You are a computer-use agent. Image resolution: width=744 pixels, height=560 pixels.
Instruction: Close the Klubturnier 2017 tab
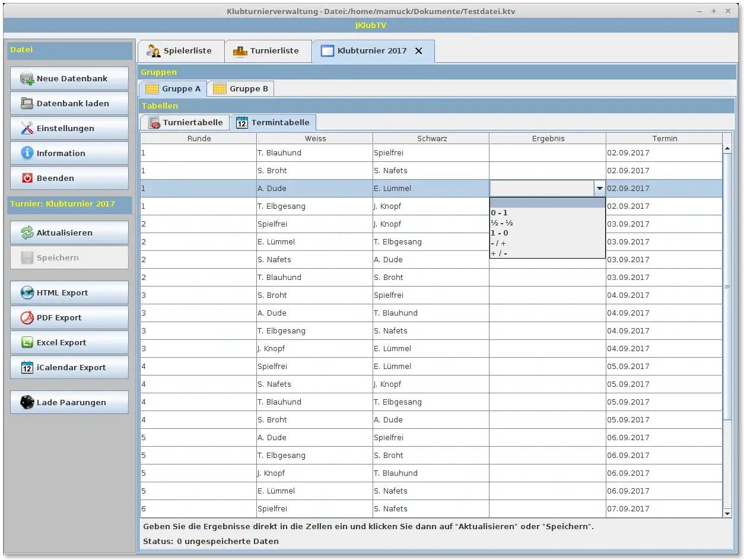click(419, 51)
